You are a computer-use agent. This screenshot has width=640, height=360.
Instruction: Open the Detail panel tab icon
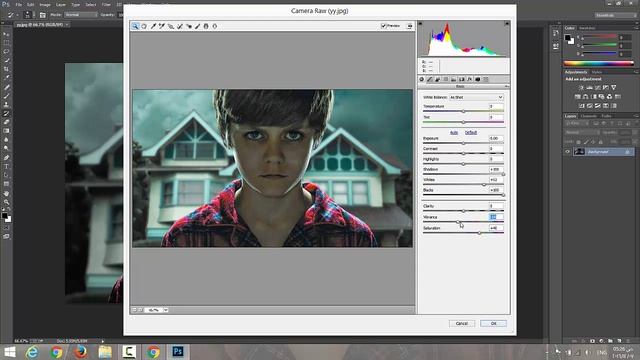[x=438, y=79]
